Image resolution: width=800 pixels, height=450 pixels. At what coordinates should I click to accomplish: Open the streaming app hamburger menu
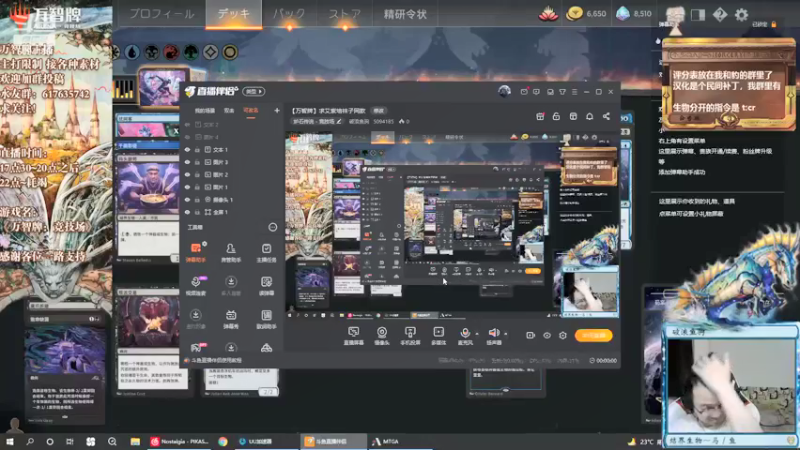[574, 92]
